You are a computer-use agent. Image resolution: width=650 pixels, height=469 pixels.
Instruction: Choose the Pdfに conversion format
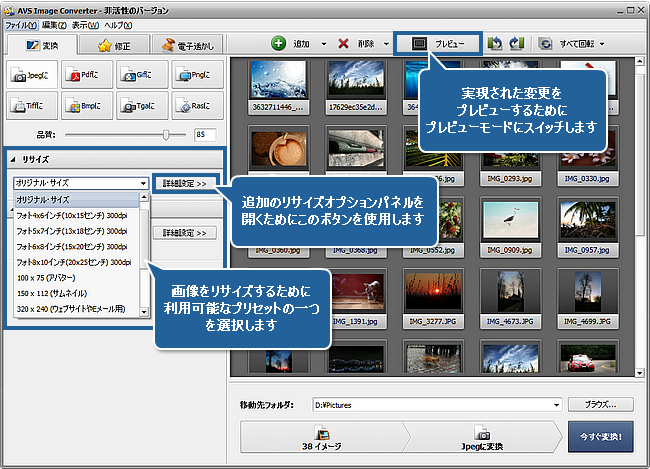click(x=86, y=73)
